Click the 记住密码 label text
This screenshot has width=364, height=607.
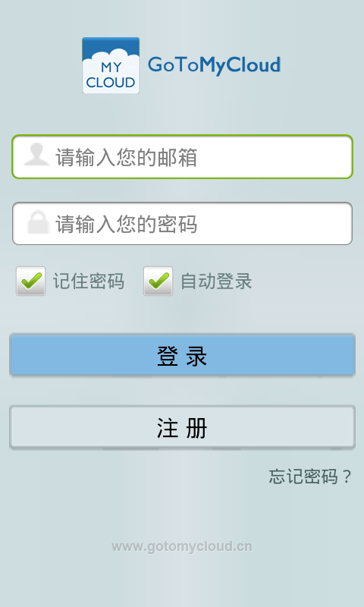[89, 281]
